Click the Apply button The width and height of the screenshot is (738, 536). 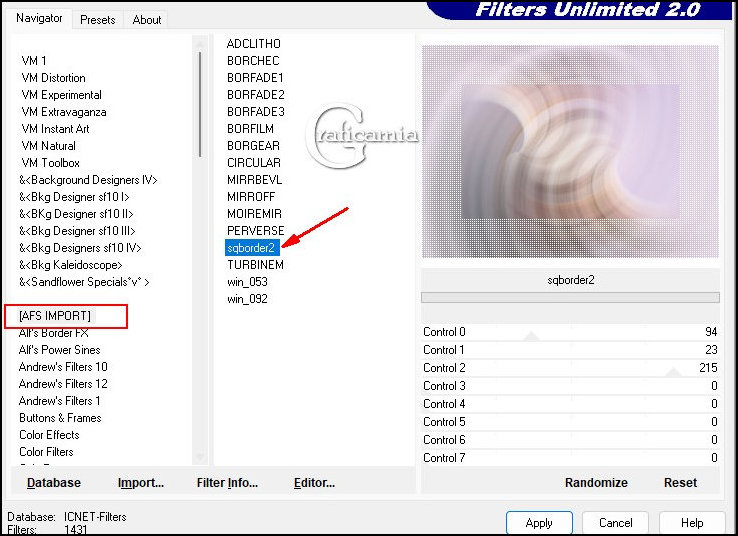538,522
